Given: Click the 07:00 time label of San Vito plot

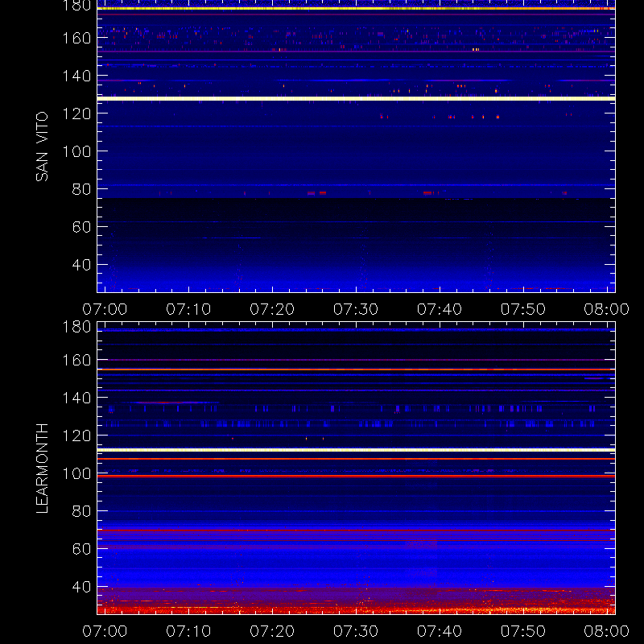Looking at the screenshot, I should coord(105,309).
